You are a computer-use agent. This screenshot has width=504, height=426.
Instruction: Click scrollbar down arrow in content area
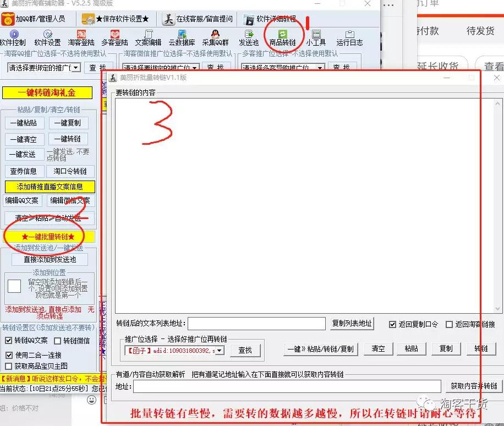pos(497,309)
